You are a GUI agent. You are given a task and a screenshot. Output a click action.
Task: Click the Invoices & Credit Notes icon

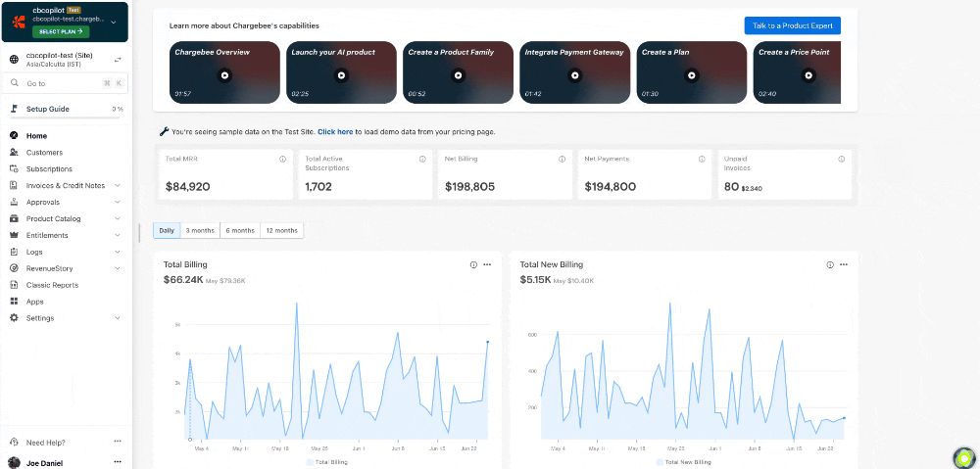click(x=14, y=185)
